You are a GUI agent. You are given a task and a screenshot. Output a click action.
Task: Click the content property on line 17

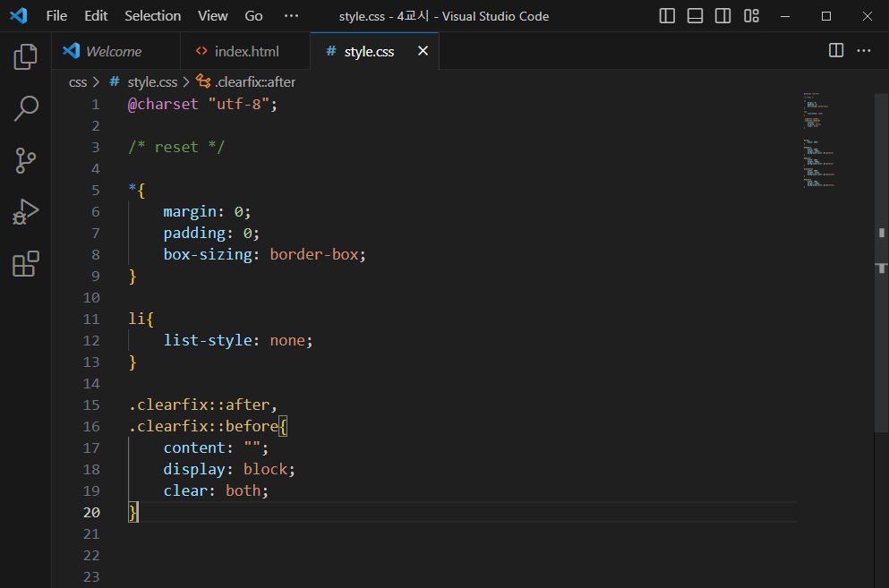[x=194, y=448]
